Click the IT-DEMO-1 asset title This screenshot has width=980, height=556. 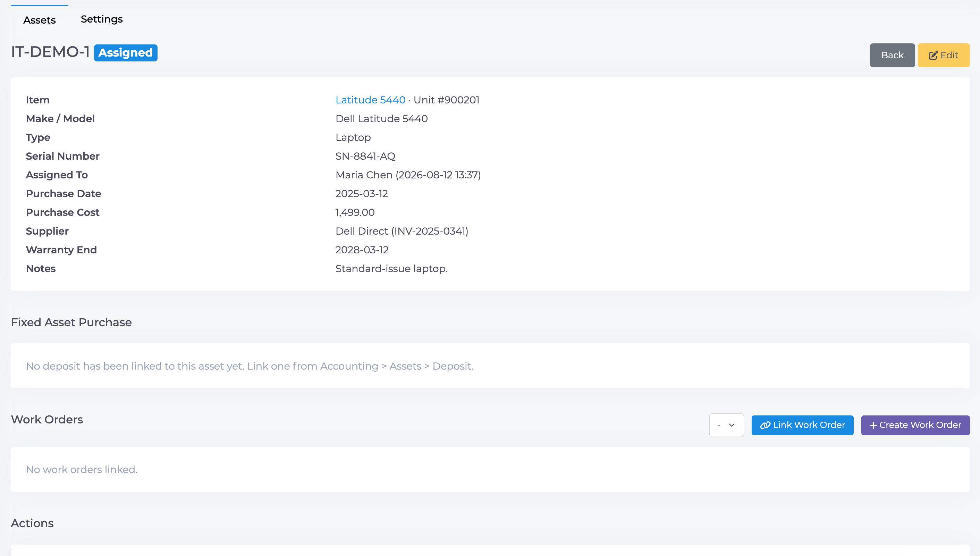click(x=50, y=52)
